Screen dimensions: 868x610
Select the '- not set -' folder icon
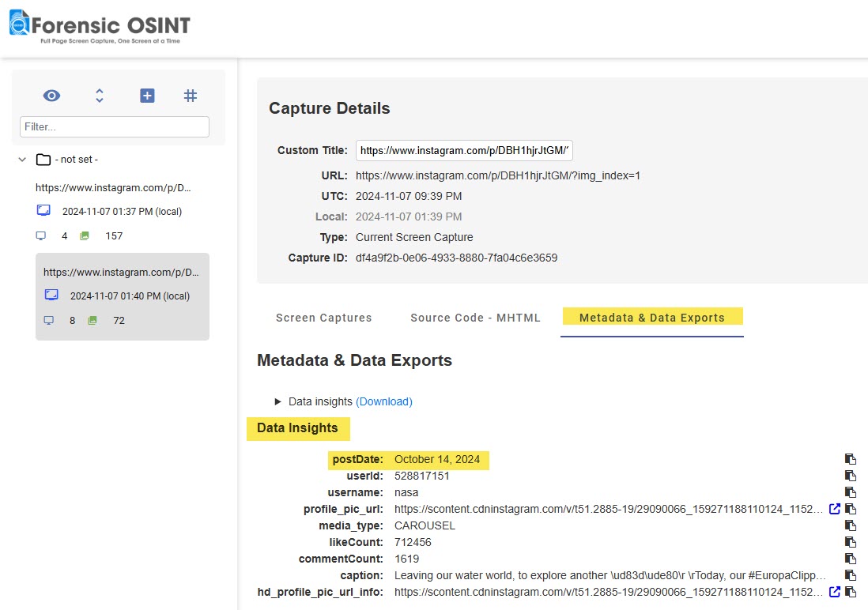coord(43,160)
